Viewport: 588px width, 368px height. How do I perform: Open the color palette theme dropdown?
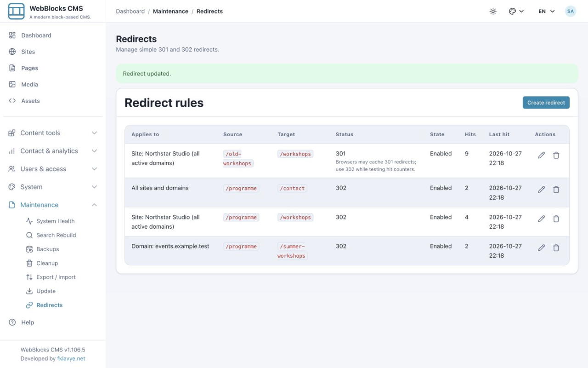[516, 11]
